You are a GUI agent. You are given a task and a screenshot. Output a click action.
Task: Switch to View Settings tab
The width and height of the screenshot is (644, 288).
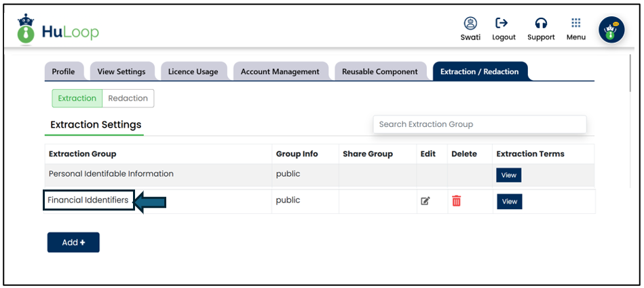[121, 72]
